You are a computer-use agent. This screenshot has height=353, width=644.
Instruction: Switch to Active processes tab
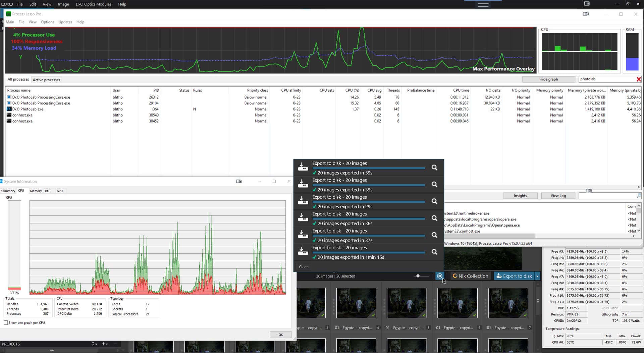(x=46, y=80)
